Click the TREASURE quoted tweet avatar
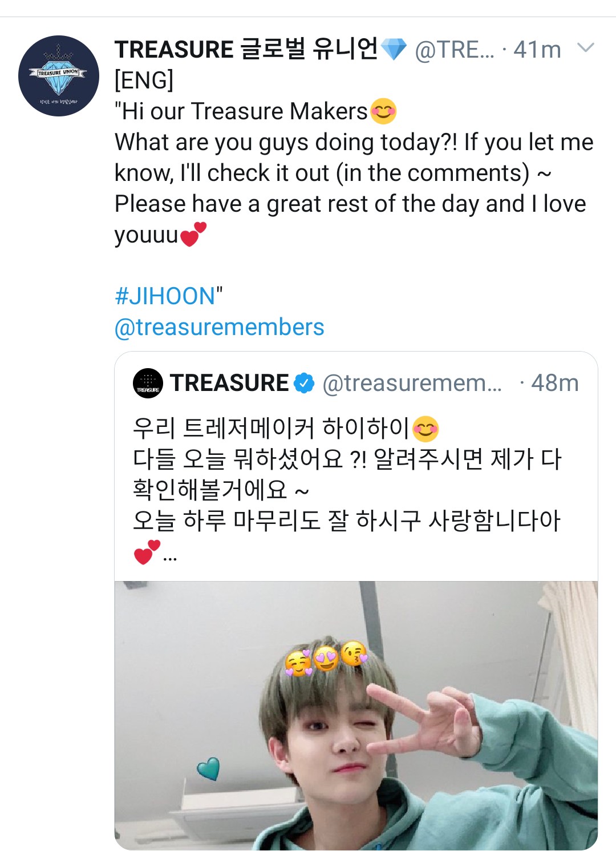The image size is (616, 851). click(148, 383)
